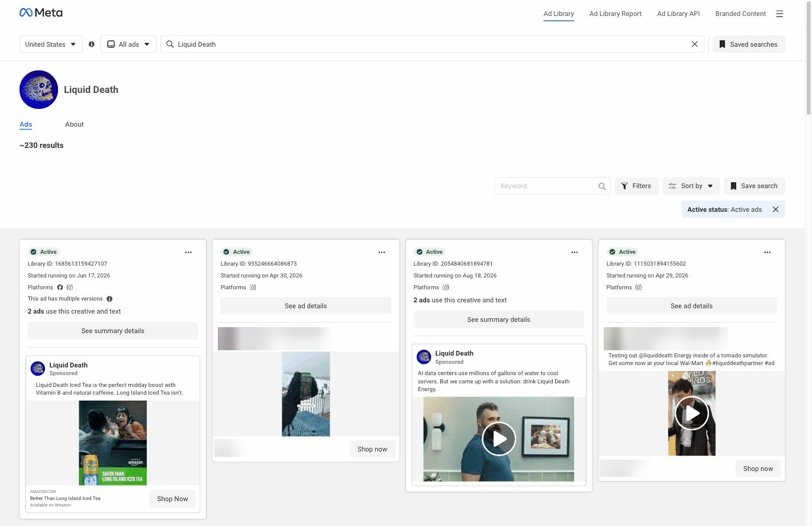The height and width of the screenshot is (526, 812).
Task: See summary details for ad 2054840681894781
Action: click(x=499, y=320)
